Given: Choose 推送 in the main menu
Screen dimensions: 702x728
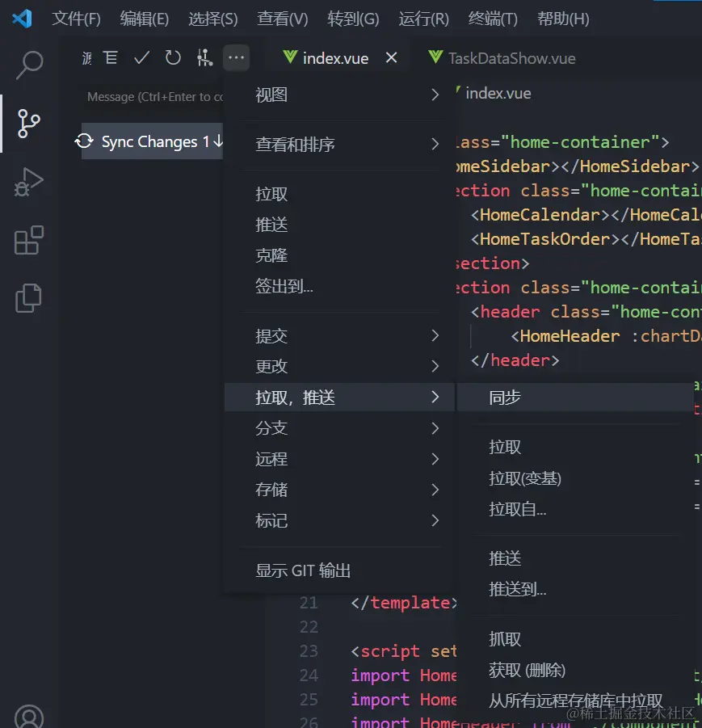Looking at the screenshot, I should [339, 225].
